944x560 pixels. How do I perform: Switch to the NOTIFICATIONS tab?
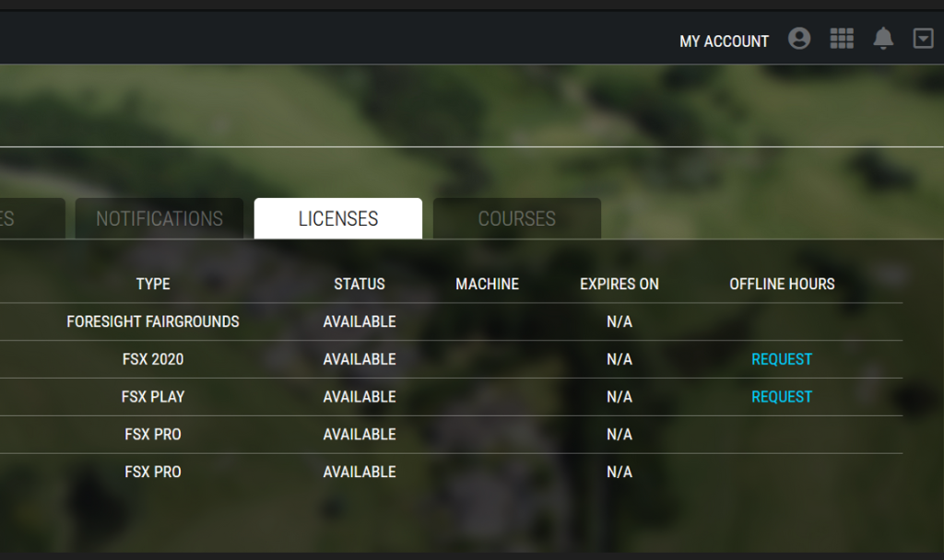(159, 218)
